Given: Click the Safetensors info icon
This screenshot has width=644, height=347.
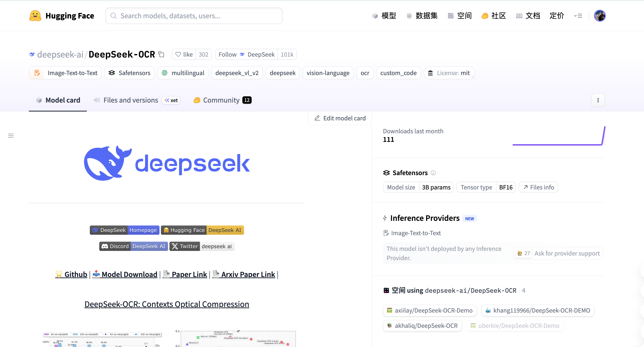Looking at the screenshot, I should click(x=433, y=173).
